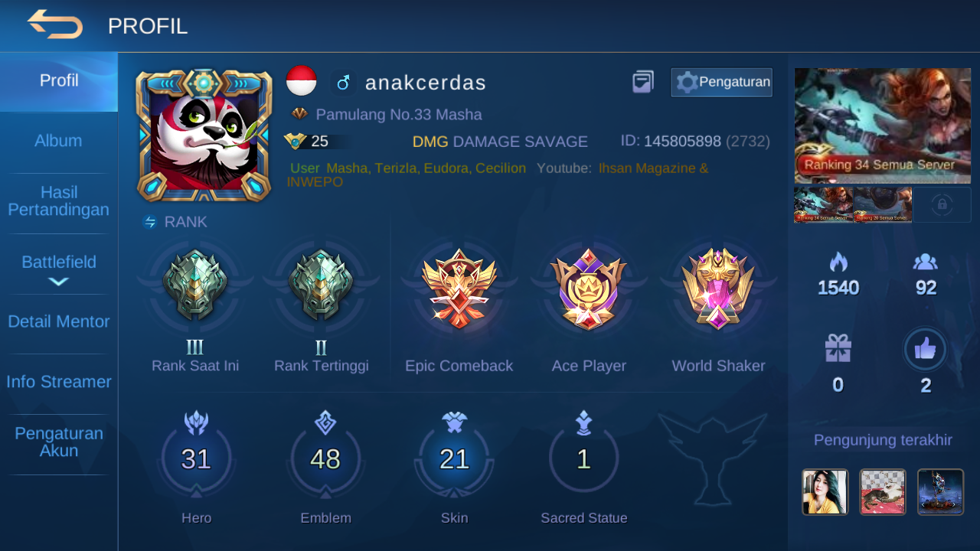Screen dimensions: 980x551
Task: Switch to Hasil Pertandingan tab
Action: tap(58, 201)
